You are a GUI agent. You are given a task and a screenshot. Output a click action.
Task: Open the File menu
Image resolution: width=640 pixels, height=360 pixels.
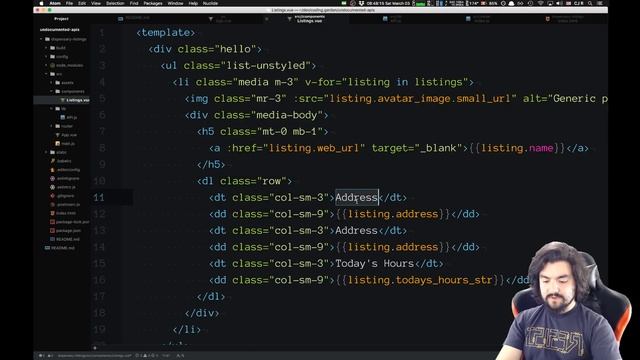(69, 3)
